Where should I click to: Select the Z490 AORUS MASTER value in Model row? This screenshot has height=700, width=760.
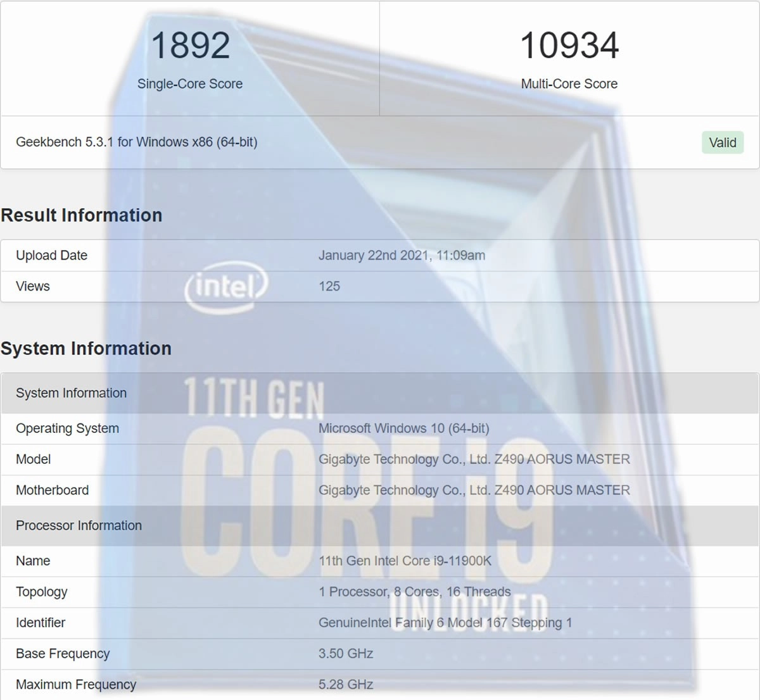[x=474, y=459]
